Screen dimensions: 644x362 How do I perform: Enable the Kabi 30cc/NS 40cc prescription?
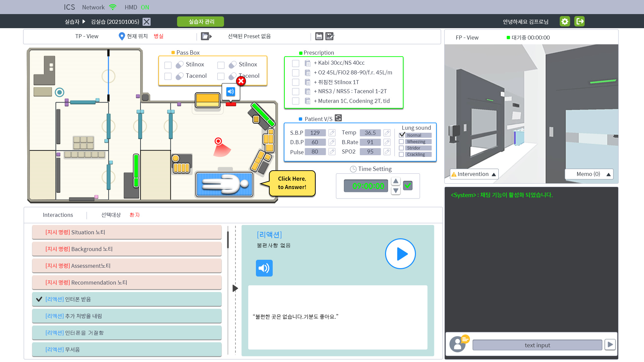296,63
